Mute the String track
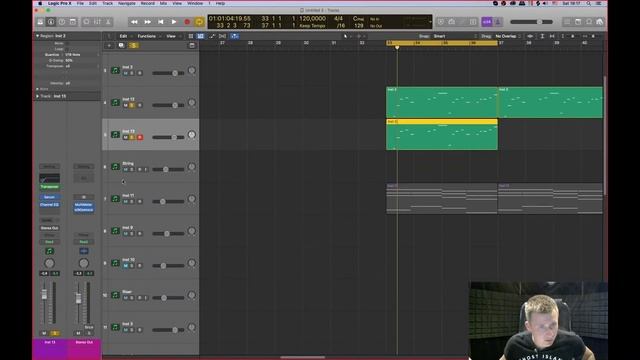Screen dimensions: 640x360 (125, 169)
